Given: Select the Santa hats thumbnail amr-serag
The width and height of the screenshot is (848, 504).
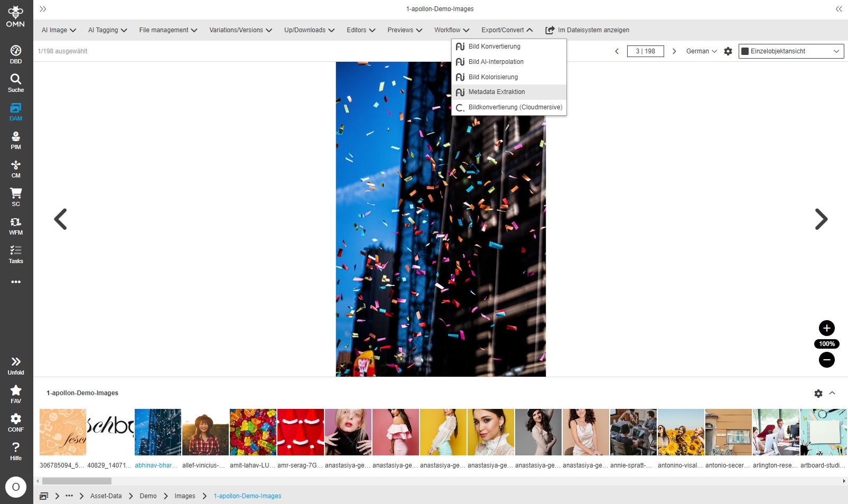Looking at the screenshot, I should click(x=301, y=432).
